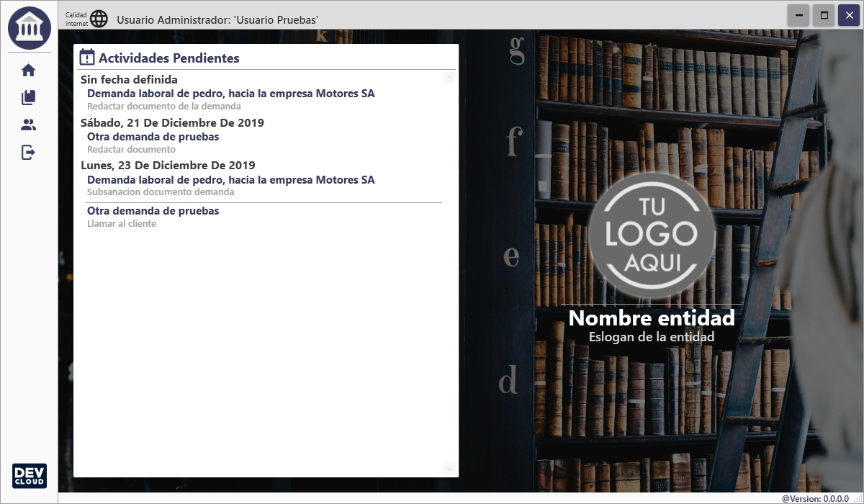This screenshot has width=864, height=504.
Task: Click the 'TU LOGO AQUI' placeholder image
Action: click(652, 235)
